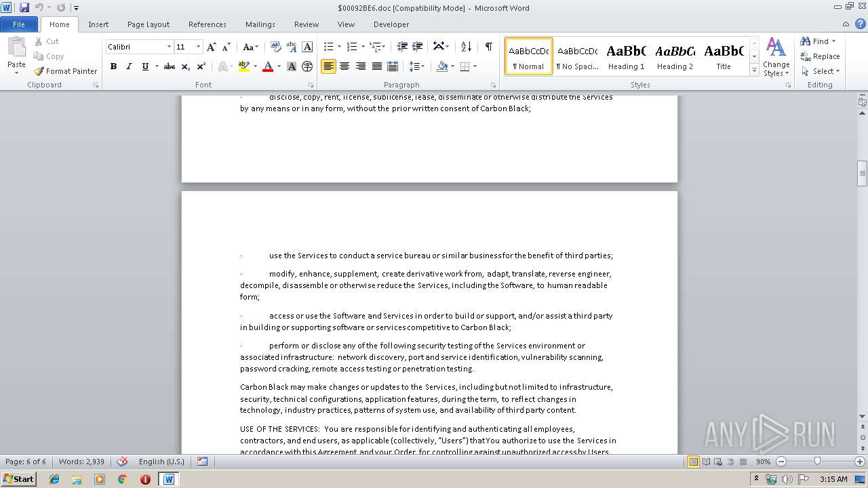Viewport: 868px width, 488px height.
Task: Click the Find binoculars icon
Action: [806, 41]
